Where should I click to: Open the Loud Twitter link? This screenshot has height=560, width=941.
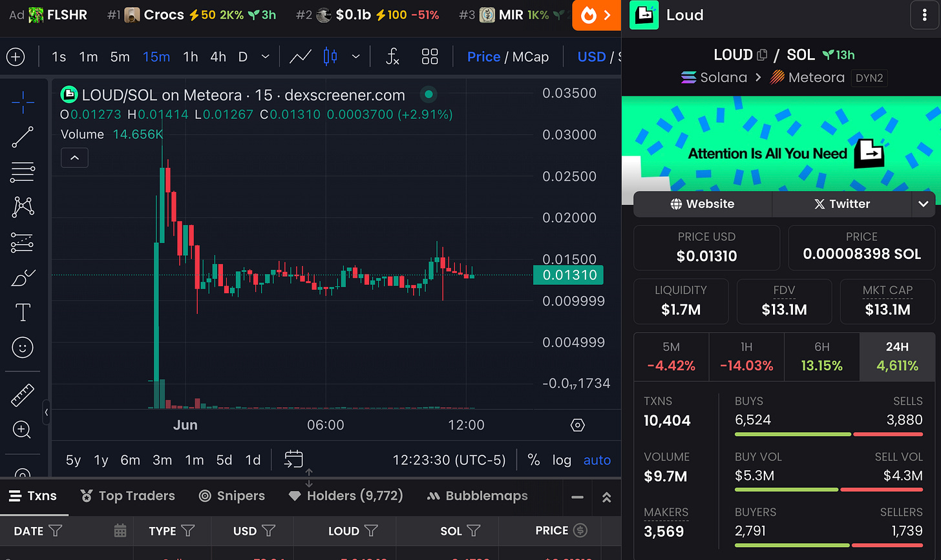click(x=841, y=204)
